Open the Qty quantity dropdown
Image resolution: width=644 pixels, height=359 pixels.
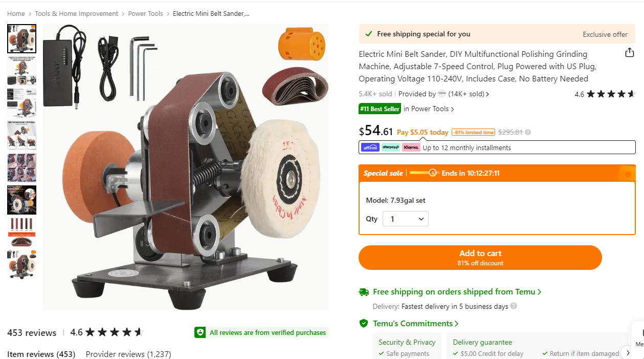406,219
